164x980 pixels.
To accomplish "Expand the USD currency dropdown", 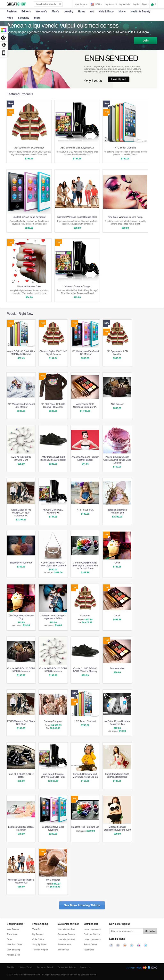I will pos(96,4).
